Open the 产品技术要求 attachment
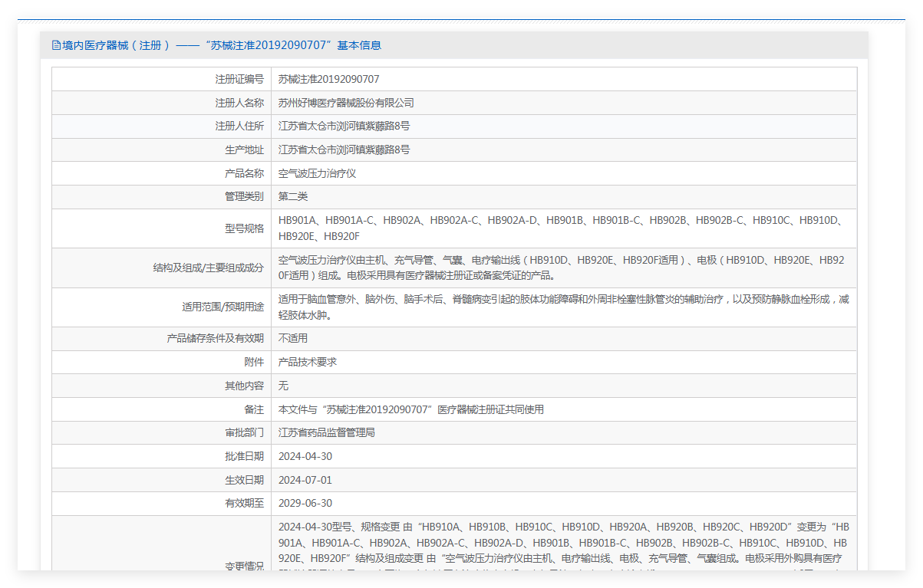 (308, 362)
